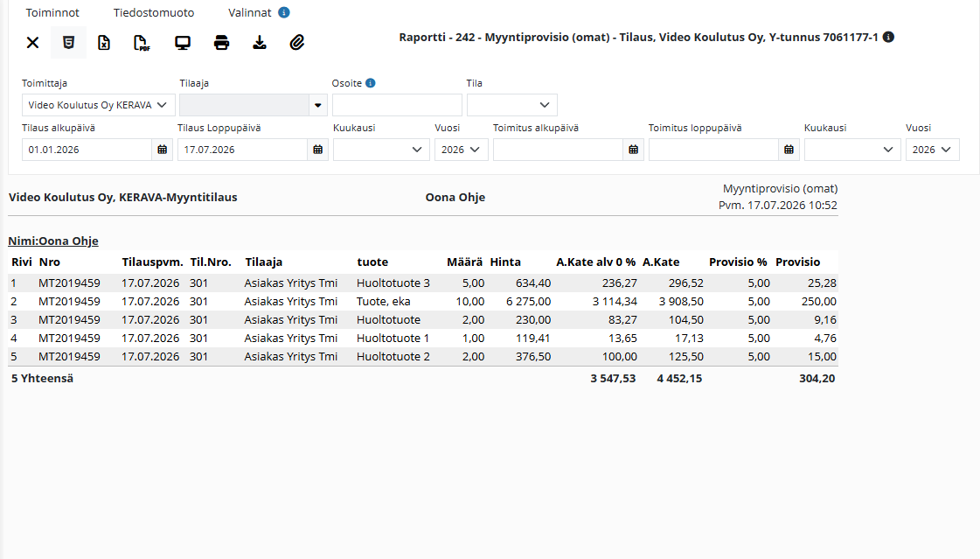Click into the Osoite input field
This screenshot has width=980, height=559.
[397, 105]
